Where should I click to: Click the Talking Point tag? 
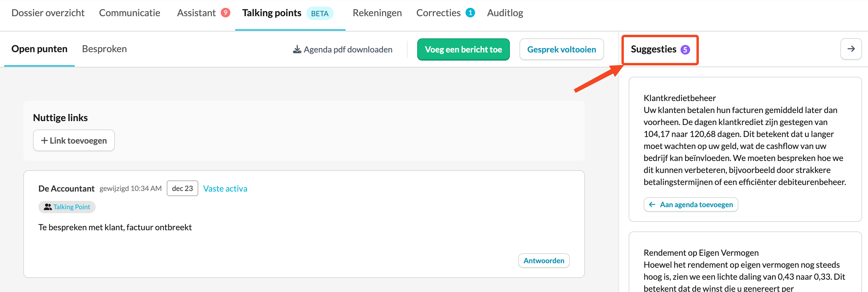pos(67,207)
